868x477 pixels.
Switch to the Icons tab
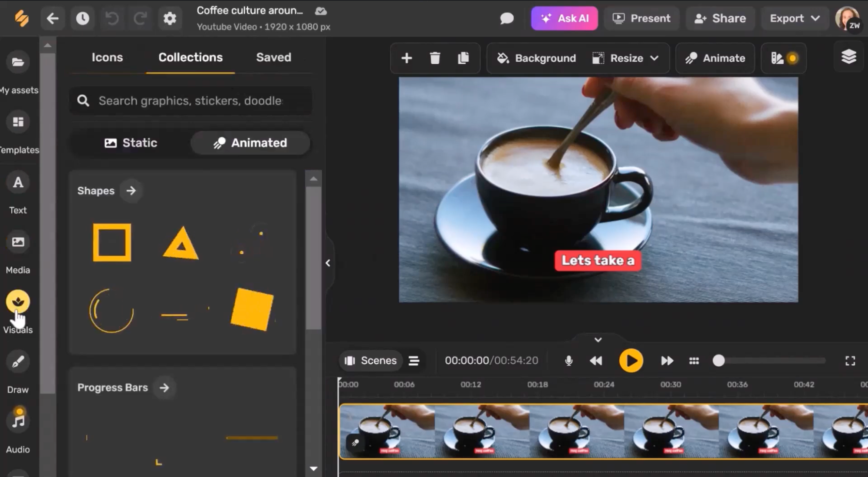(107, 57)
